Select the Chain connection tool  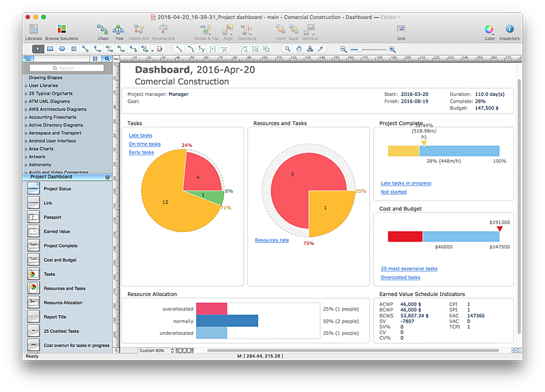(103, 31)
